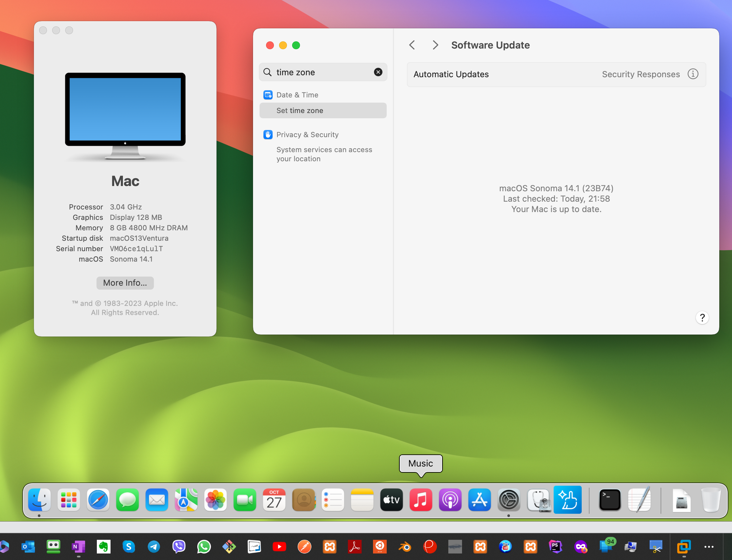Open RoboForm from the taskbar
Image resolution: width=732 pixels, height=560 pixels.
tap(53, 547)
